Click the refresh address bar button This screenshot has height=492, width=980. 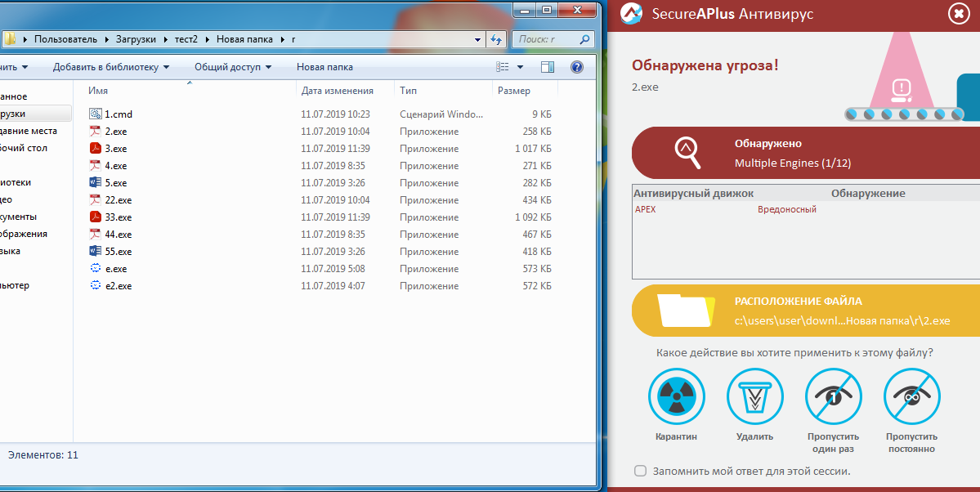pyautogui.click(x=496, y=39)
